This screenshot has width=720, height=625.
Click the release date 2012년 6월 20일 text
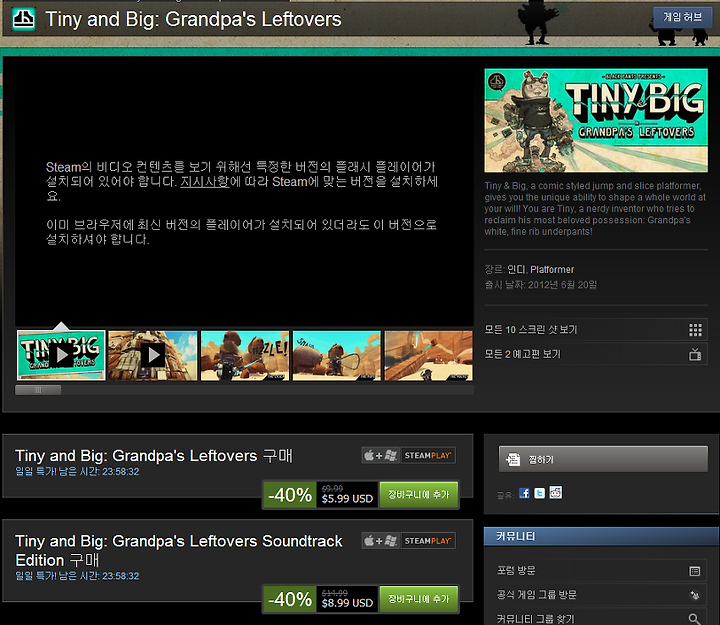562,285
